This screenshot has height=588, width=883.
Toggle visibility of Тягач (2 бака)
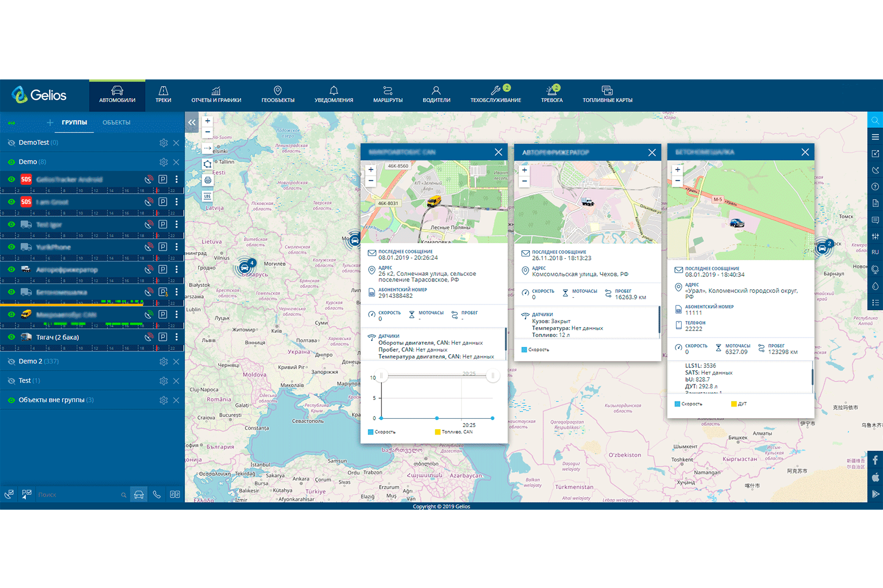[11, 337]
